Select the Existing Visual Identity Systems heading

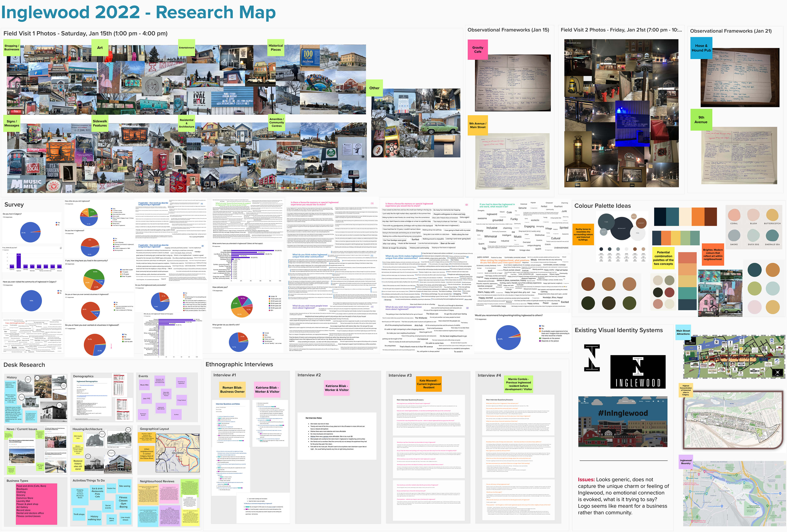point(618,330)
